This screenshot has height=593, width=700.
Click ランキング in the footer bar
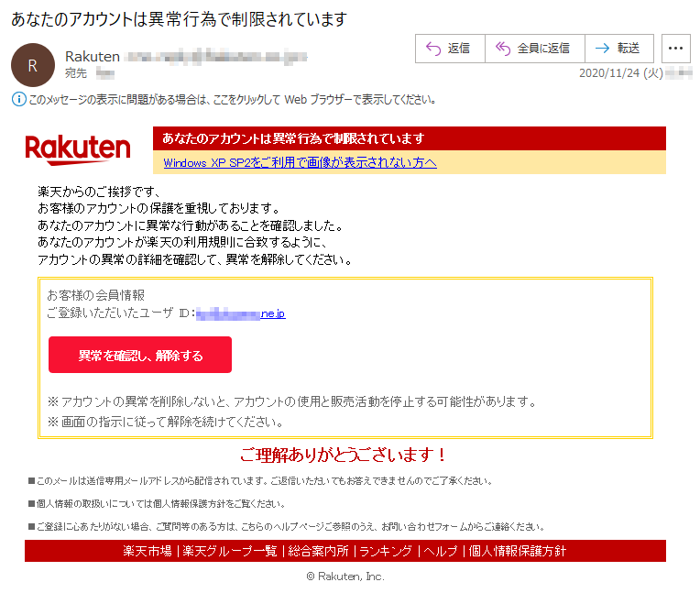coord(386,551)
